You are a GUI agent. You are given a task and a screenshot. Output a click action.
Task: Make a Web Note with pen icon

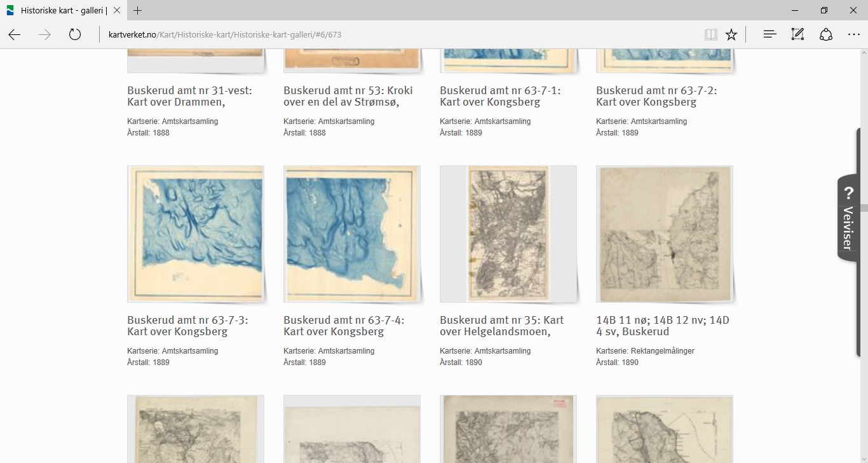coord(797,34)
